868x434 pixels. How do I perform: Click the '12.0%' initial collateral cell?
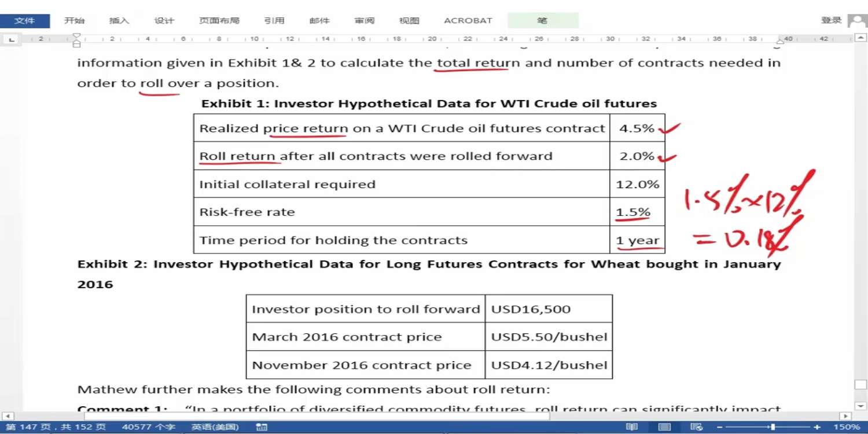coord(637,184)
